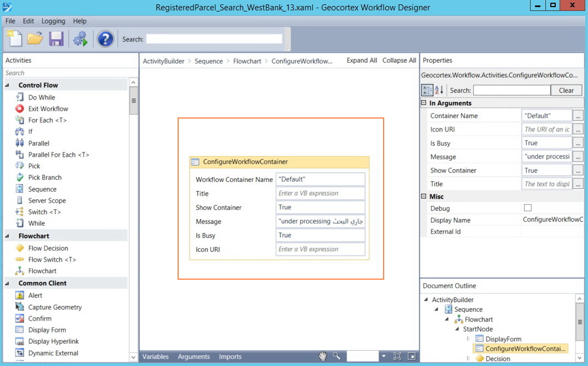588x366 pixels.
Task: Select the Server Scope activity icon
Action: [x=20, y=200]
